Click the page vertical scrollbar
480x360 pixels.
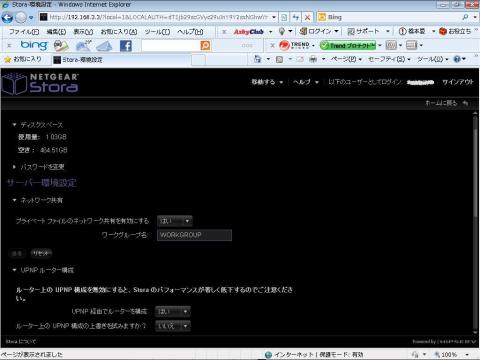[x=475, y=223]
